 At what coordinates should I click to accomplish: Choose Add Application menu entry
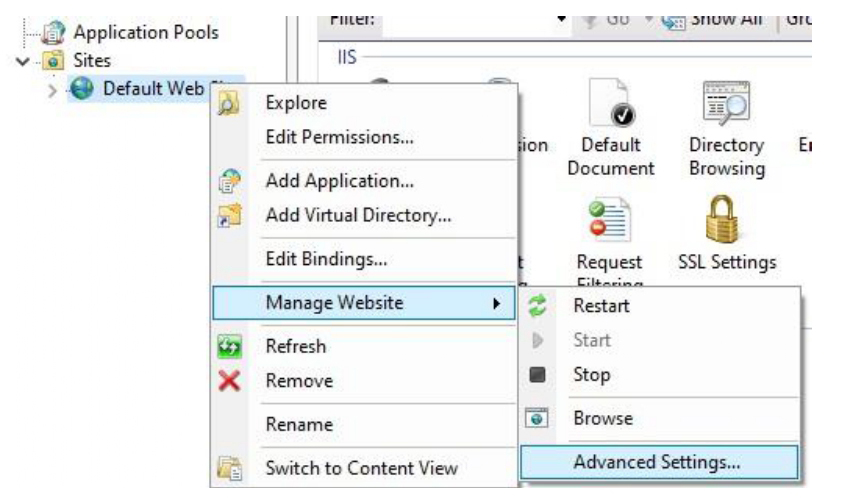(339, 181)
